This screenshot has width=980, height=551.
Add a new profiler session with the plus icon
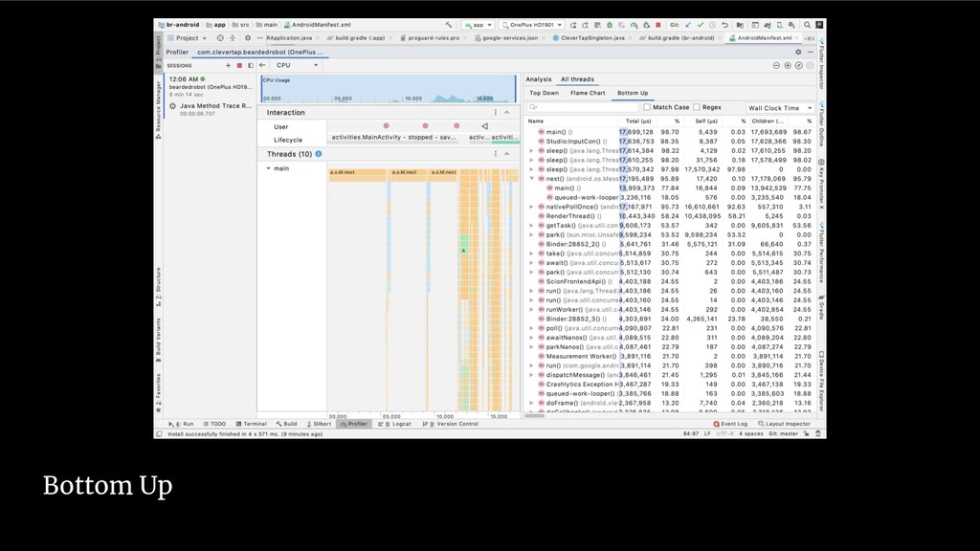pyautogui.click(x=228, y=65)
